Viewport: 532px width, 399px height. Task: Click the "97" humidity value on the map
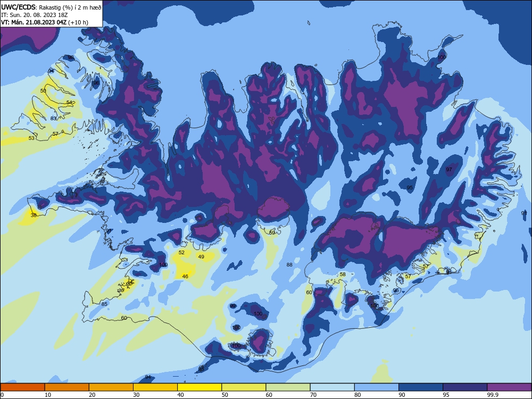449,169
